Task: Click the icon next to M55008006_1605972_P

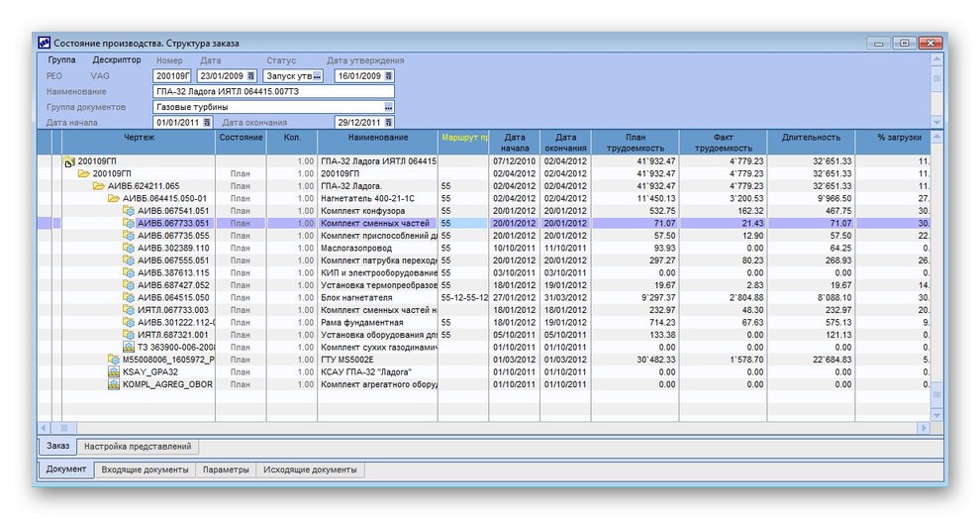Action: [x=114, y=360]
